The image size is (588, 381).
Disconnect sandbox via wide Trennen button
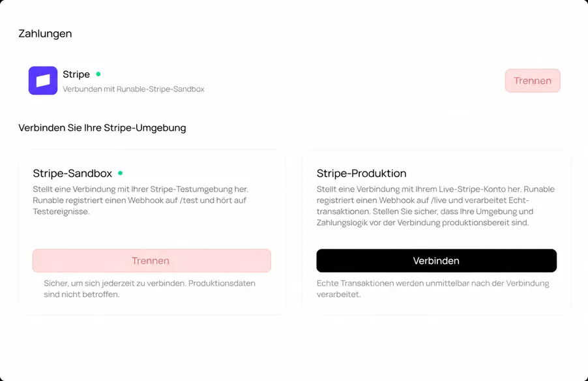coord(151,260)
